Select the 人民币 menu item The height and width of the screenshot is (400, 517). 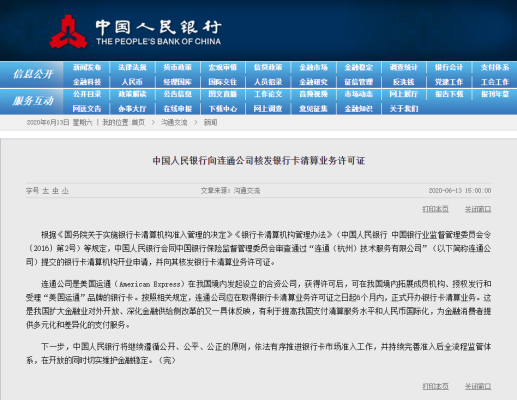click(132, 82)
